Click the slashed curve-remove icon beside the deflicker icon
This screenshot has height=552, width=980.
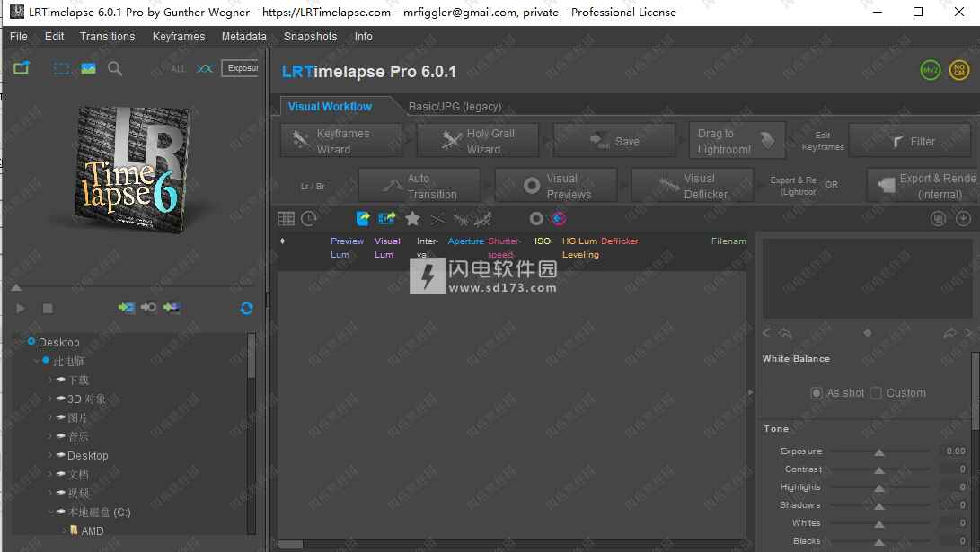482,218
